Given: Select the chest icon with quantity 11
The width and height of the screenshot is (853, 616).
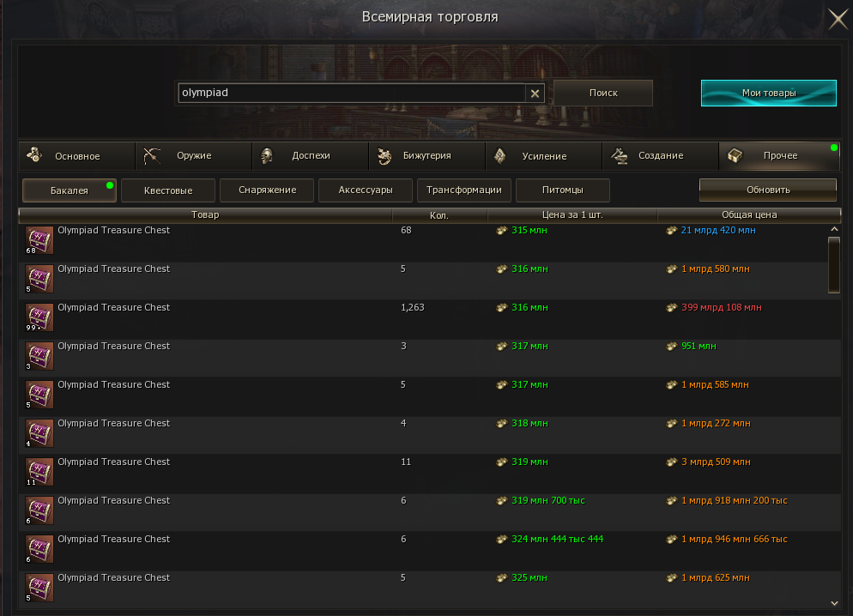Looking at the screenshot, I should click(x=39, y=473).
